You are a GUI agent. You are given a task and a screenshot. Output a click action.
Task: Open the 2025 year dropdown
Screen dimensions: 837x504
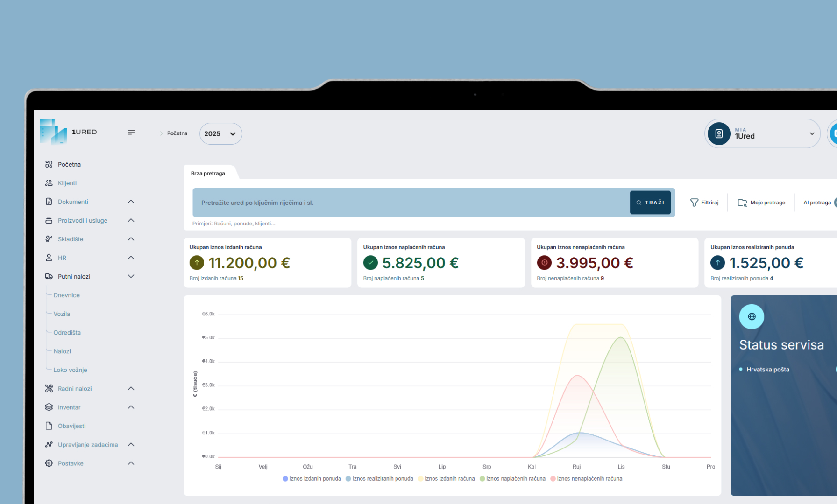[220, 134]
